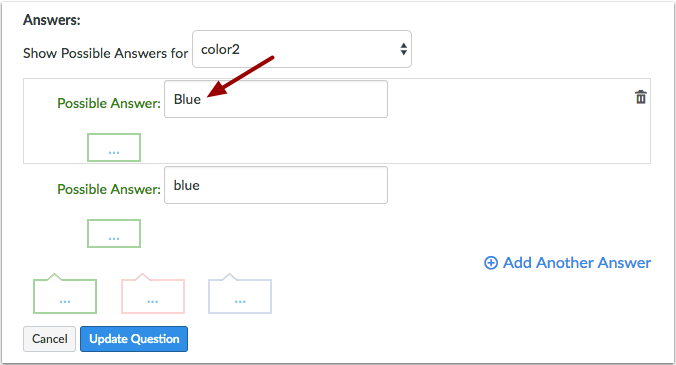Viewport: 676px width, 365px height.
Task: Click the "Show Possible Answers for" label
Action: 106,53
